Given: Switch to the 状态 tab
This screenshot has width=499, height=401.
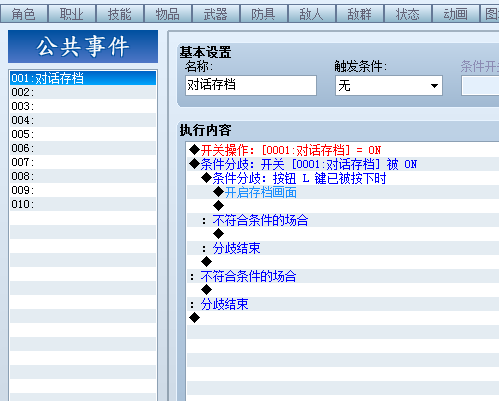Looking at the screenshot, I should [x=408, y=14].
